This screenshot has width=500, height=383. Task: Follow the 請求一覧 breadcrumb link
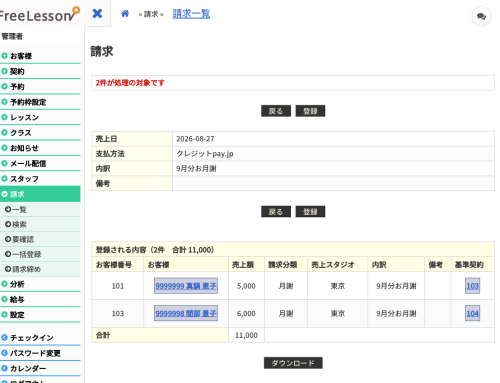(191, 14)
